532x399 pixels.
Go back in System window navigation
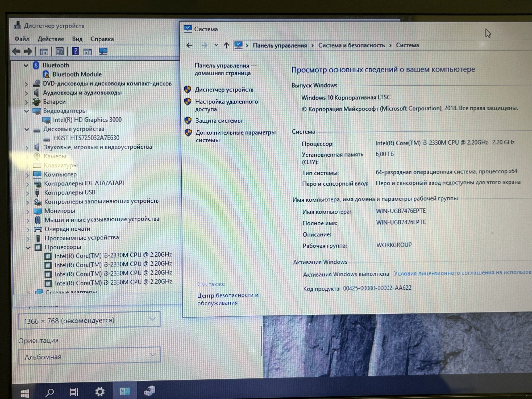click(189, 45)
